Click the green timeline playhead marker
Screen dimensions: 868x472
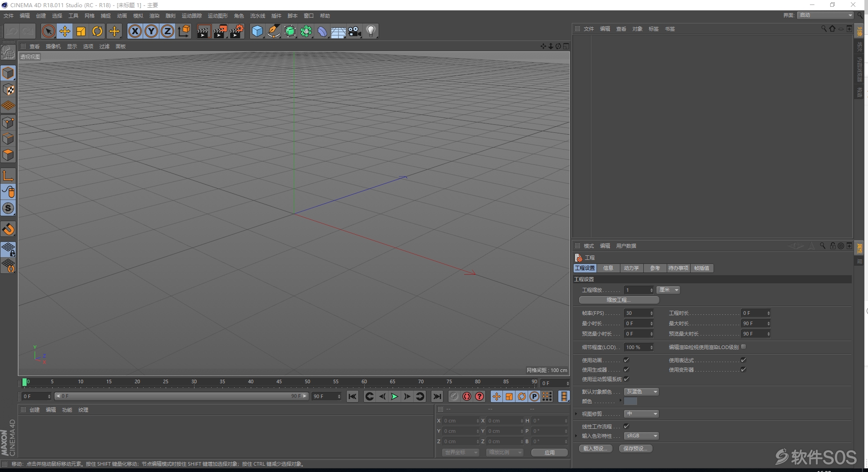[24, 382]
